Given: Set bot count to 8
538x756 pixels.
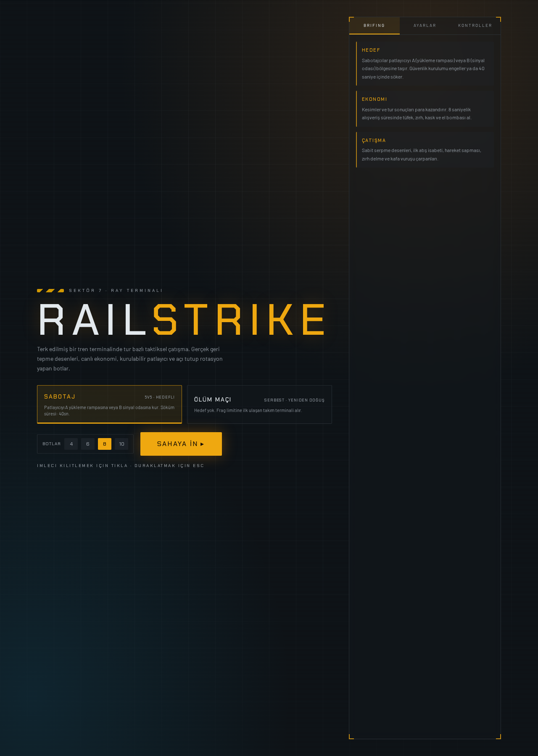Looking at the screenshot, I should (105, 444).
